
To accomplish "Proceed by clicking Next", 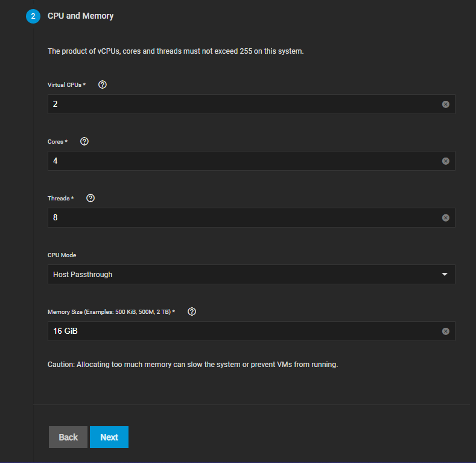I will coord(109,437).
